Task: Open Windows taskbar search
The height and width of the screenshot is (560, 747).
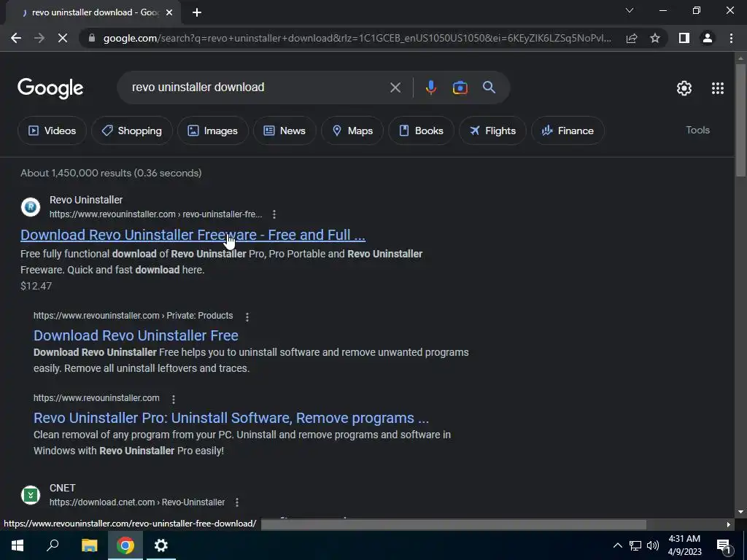Action: pos(53,545)
